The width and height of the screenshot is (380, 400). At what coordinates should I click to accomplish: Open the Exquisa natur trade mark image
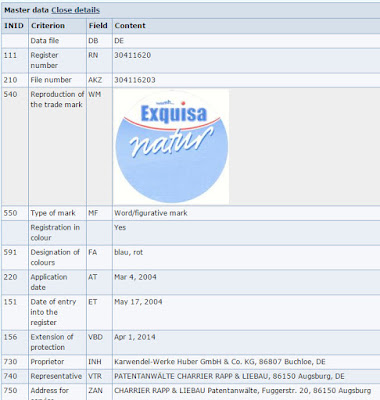point(171,147)
